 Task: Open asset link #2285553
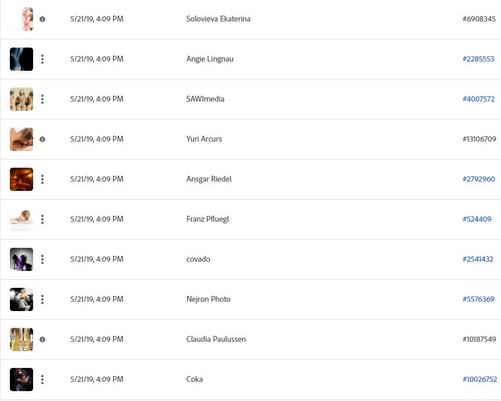tap(478, 59)
